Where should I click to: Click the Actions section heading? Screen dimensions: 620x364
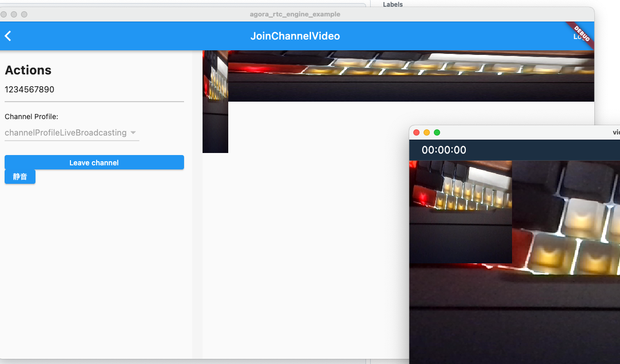click(28, 70)
